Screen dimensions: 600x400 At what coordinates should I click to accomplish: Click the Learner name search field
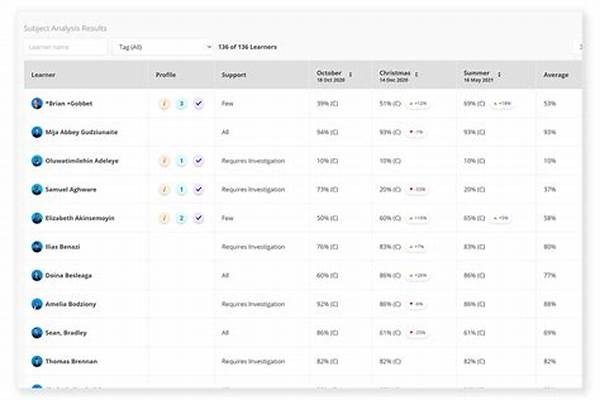click(x=65, y=47)
